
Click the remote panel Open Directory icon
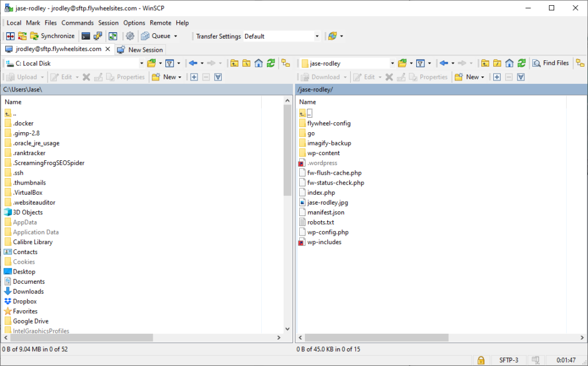tap(403, 63)
